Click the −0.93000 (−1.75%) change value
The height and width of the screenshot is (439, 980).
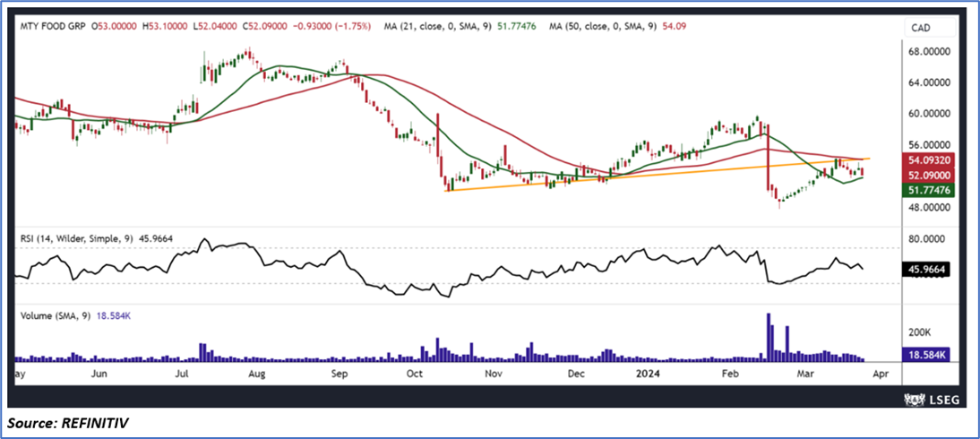coord(332,27)
